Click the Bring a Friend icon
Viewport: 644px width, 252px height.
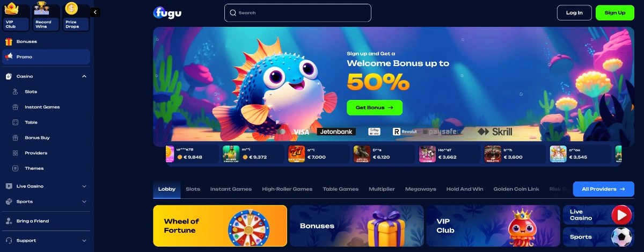click(9, 221)
